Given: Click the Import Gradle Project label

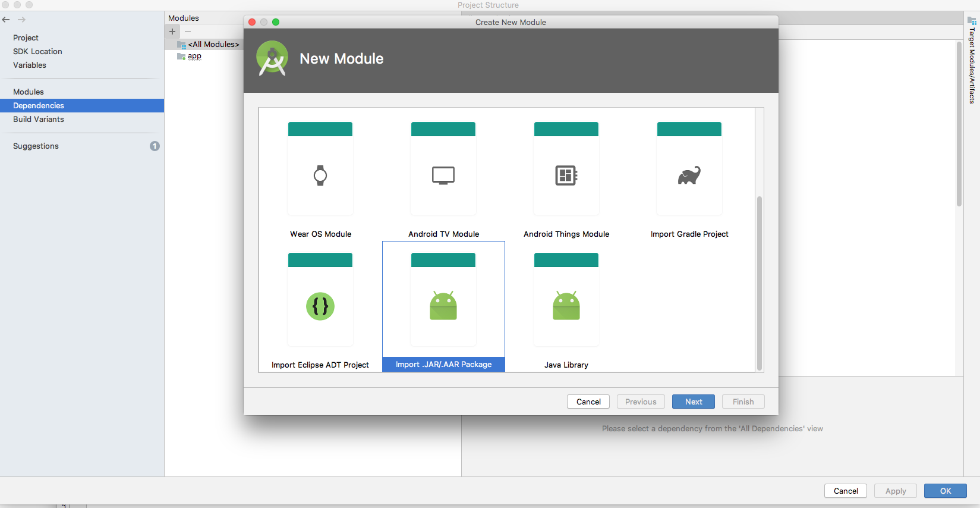Looking at the screenshot, I should click(x=689, y=234).
